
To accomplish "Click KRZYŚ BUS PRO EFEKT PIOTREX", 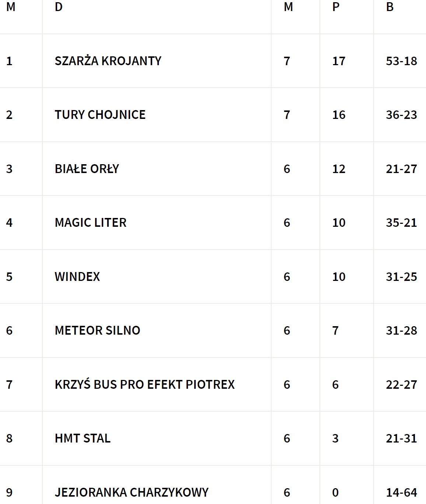I will coord(144,384).
